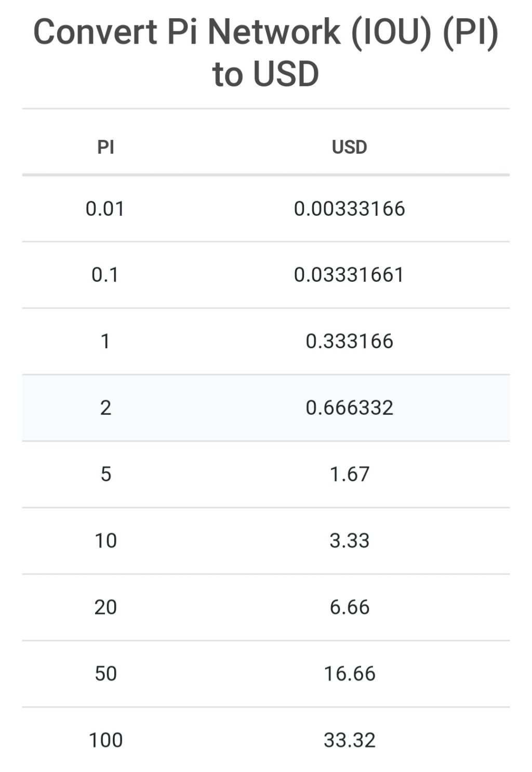The width and height of the screenshot is (532, 772).
Task: Select the 16.66 USD value
Action: coord(349,674)
